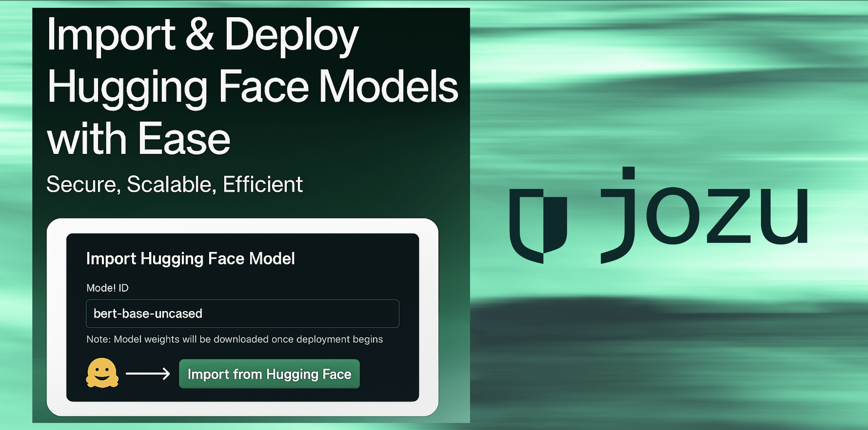Click the letter o in the jozu wordmark
This screenshot has height=430, width=868.
673,215
